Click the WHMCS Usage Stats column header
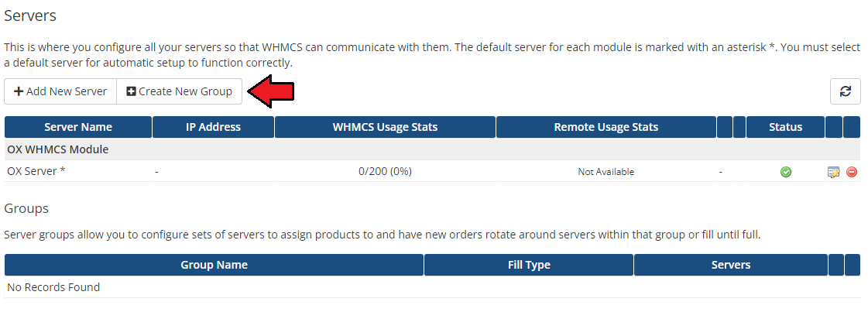868x319 pixels. (x=385, y=127)
